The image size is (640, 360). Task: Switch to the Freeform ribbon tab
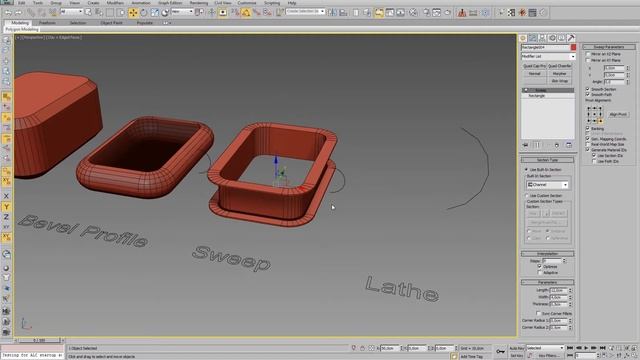pyautogui.click(x=47, y=23)
